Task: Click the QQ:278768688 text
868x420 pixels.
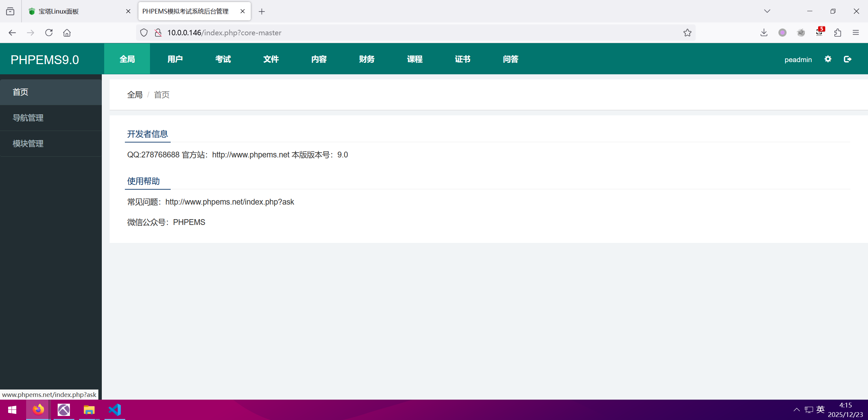Action: click(153, 155)
